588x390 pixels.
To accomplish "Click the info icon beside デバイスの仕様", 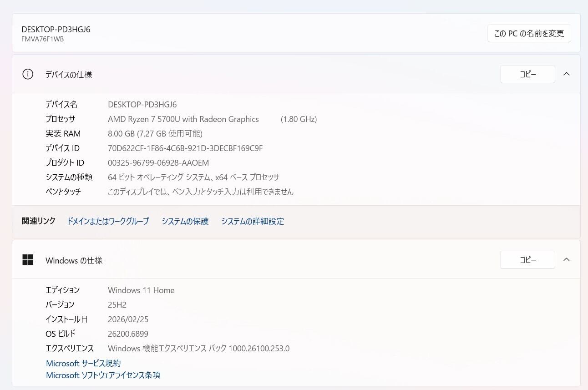I will pos(28,74).
